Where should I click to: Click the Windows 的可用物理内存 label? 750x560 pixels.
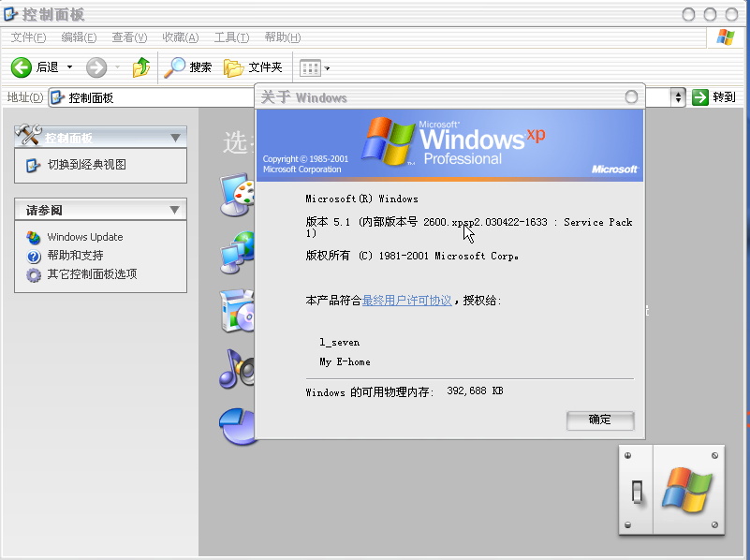(x=370, y=392)
